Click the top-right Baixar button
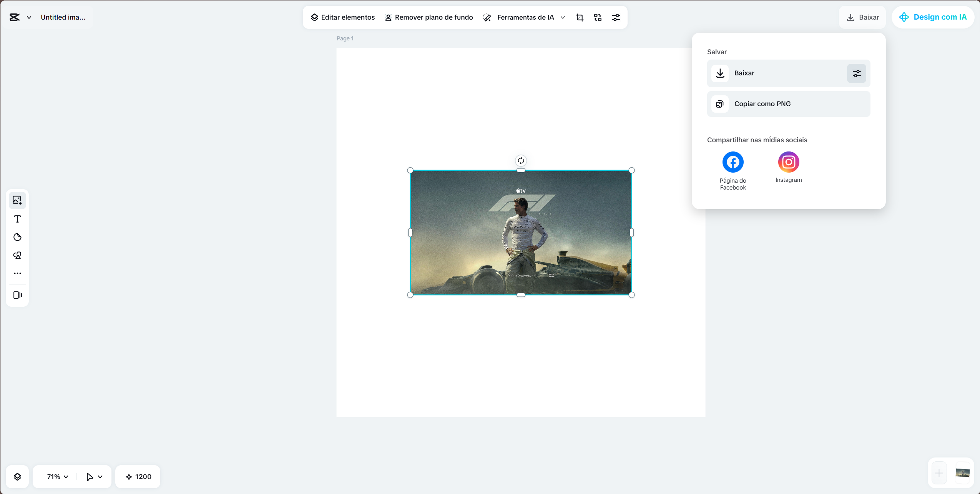980x494 pixels. [x=862, y=17]
